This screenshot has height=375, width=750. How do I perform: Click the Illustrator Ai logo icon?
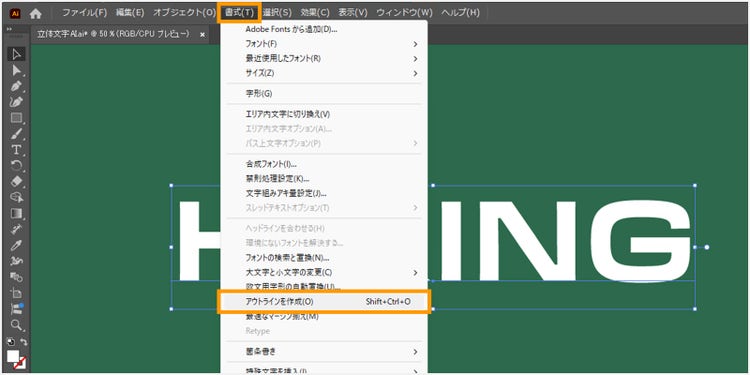coord(15,13)
